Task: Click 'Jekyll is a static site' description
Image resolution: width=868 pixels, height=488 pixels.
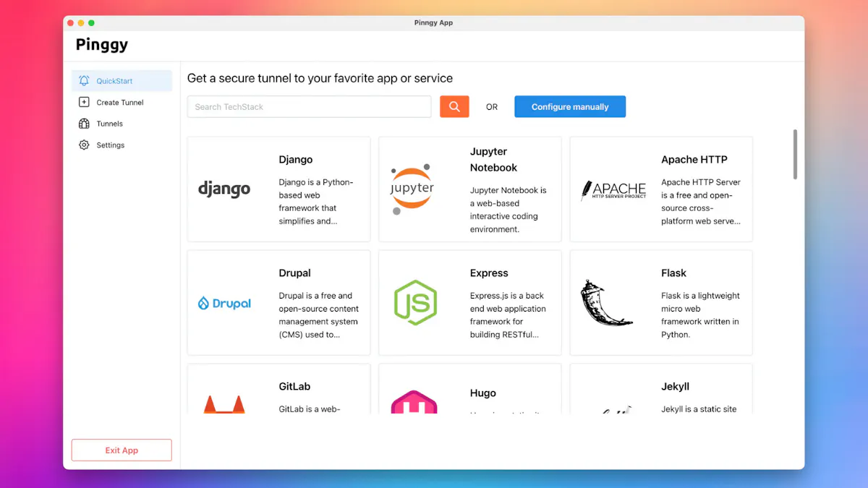Action: point(699,409)
